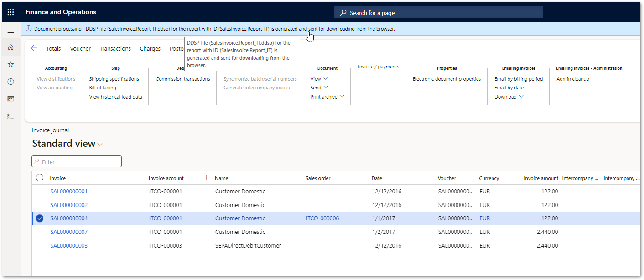Open Workspaces icon in sidebar

(x=11, y=99)
